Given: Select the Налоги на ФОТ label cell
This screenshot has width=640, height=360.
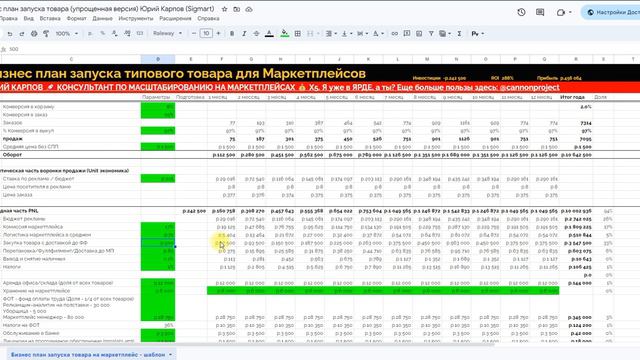Looking at the screenshot, I should [70, 325].
